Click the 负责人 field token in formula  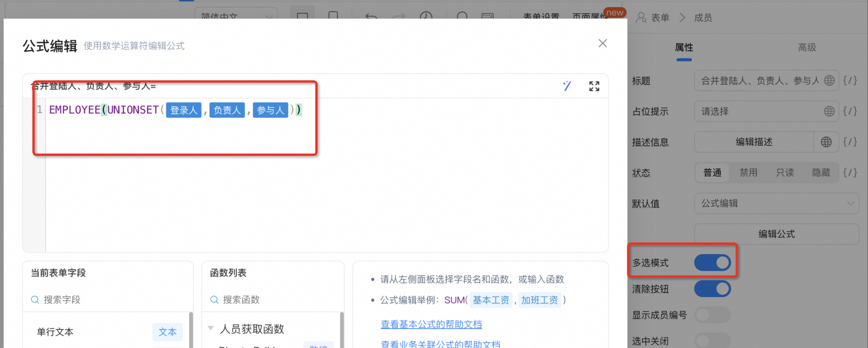[227, 110]
